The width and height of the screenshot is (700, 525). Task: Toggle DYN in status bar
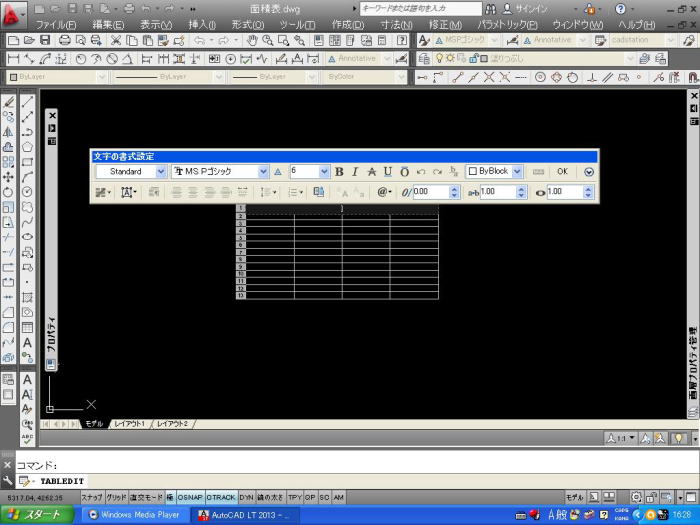(246, 497)
